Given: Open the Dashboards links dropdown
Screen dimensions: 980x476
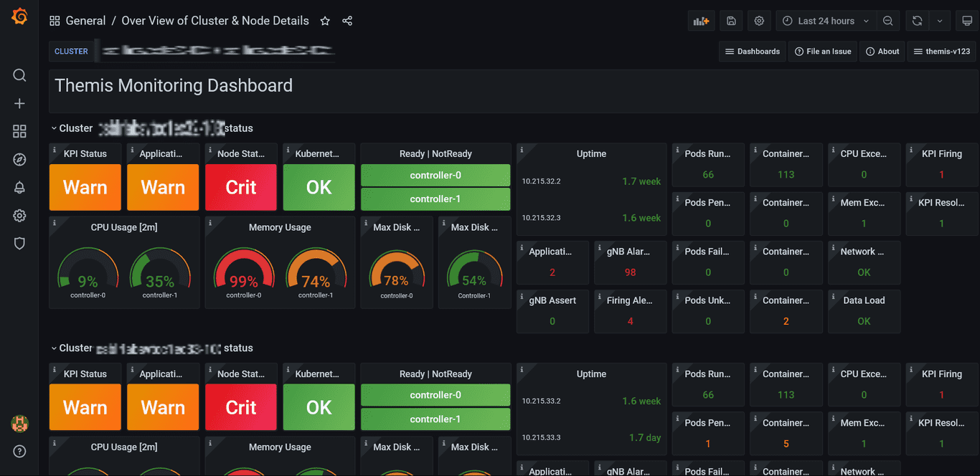Looking at the screenshot, I should point(752,51).
